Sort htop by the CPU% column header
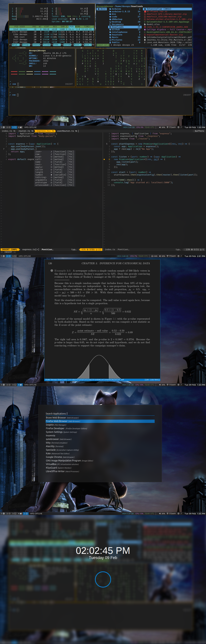Viewport: 206px width, 644px height. 71,26
